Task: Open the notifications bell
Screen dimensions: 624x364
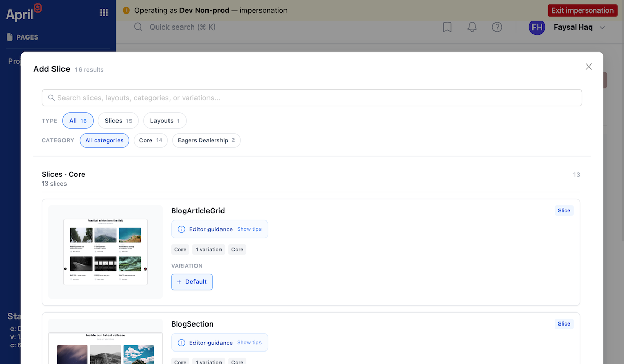Action: (472, 27)
